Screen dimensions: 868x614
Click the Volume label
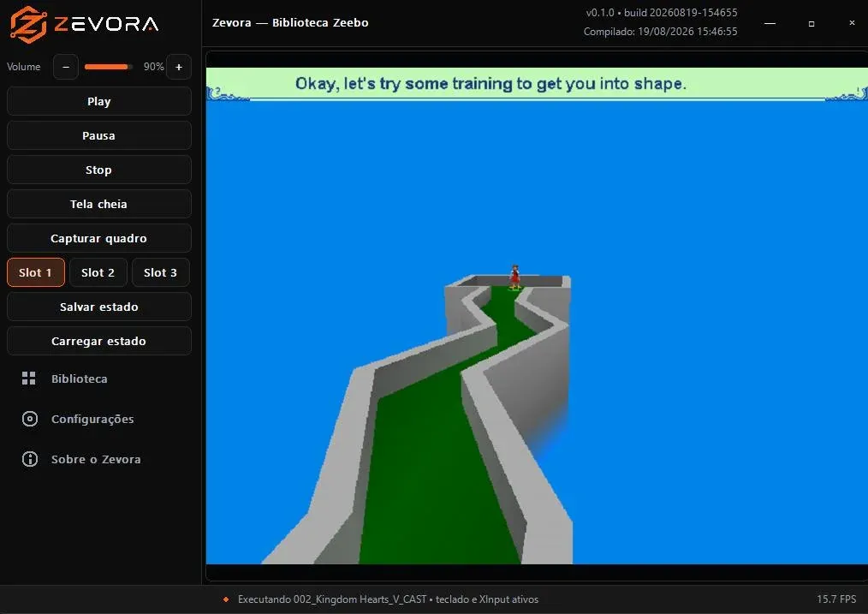[24, 67]
